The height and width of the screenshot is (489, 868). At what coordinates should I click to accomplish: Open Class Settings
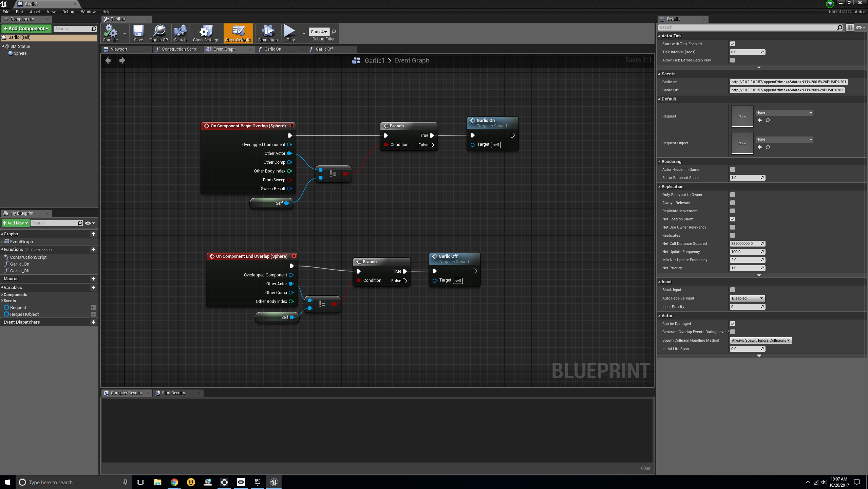[x=206, y=33]
